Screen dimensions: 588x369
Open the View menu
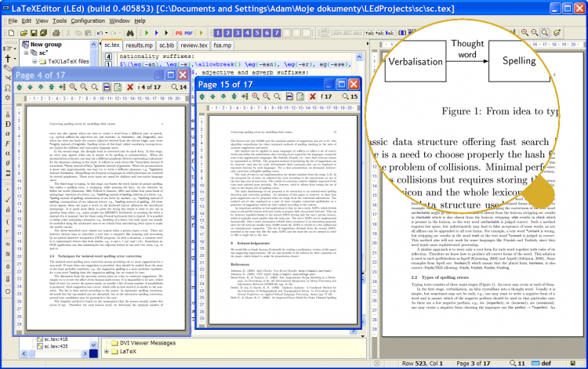[x=42, y=21]
